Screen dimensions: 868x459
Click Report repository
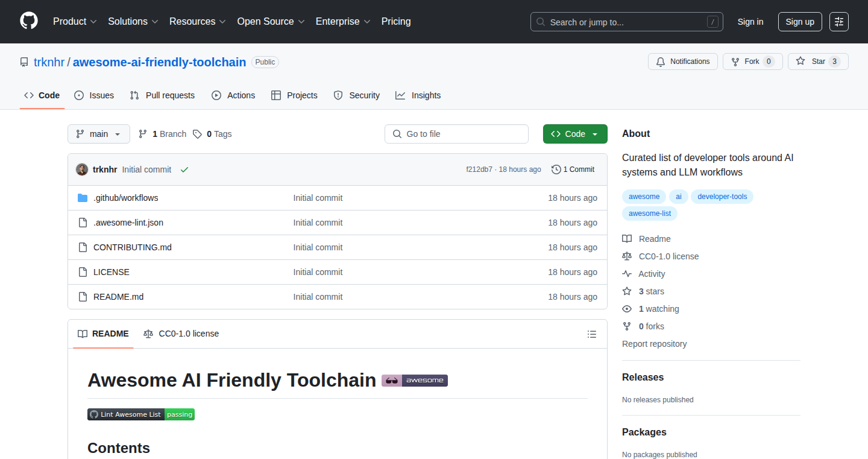click(655, 344)
